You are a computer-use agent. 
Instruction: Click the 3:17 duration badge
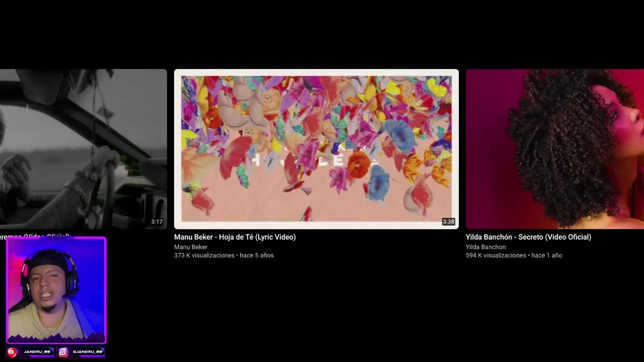pyautogui.click(x=157, y=222)
